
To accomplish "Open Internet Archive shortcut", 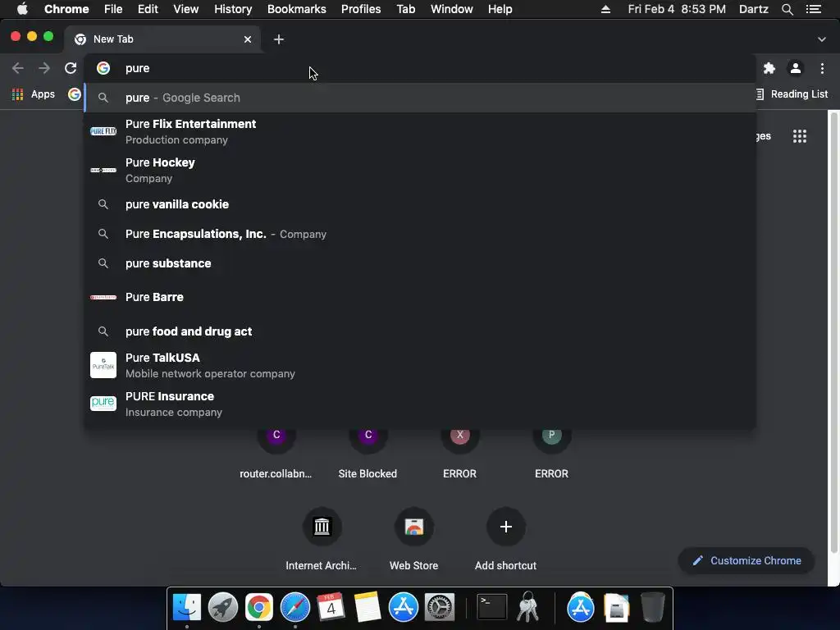I will pyautogui.click(x=322, y=540).
